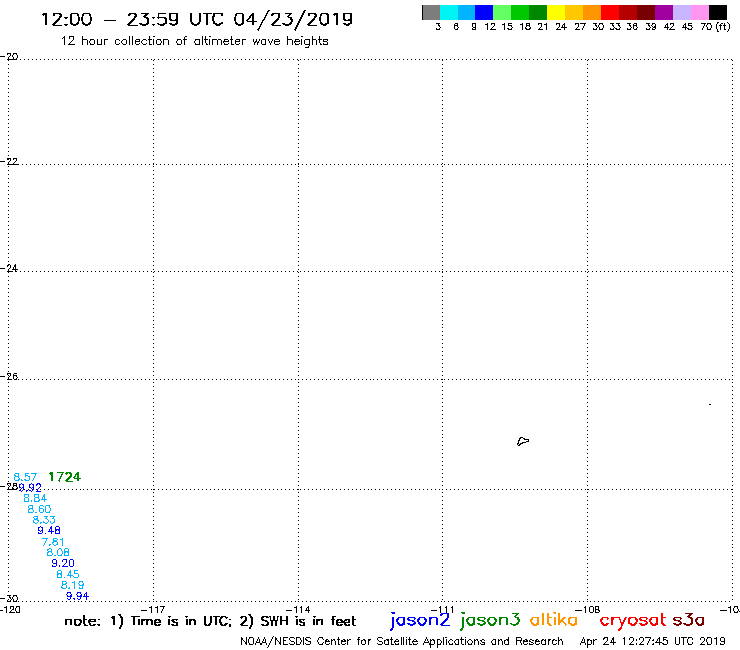The image size is (740, 650).
Task: Click the lavender swatch above 45
Action: point(682,12)
